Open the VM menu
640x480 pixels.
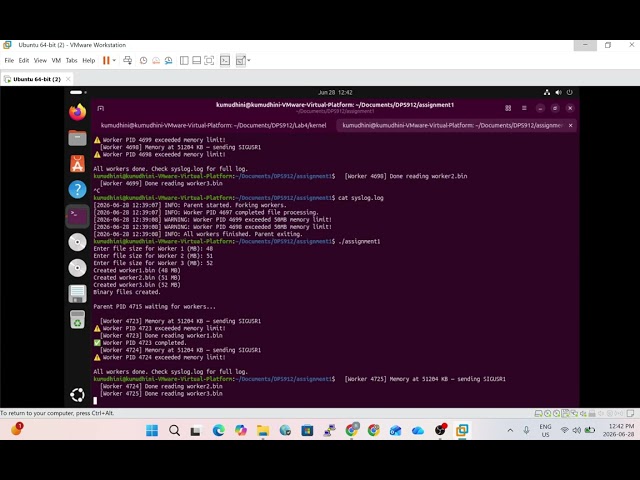tap(56, 60)
